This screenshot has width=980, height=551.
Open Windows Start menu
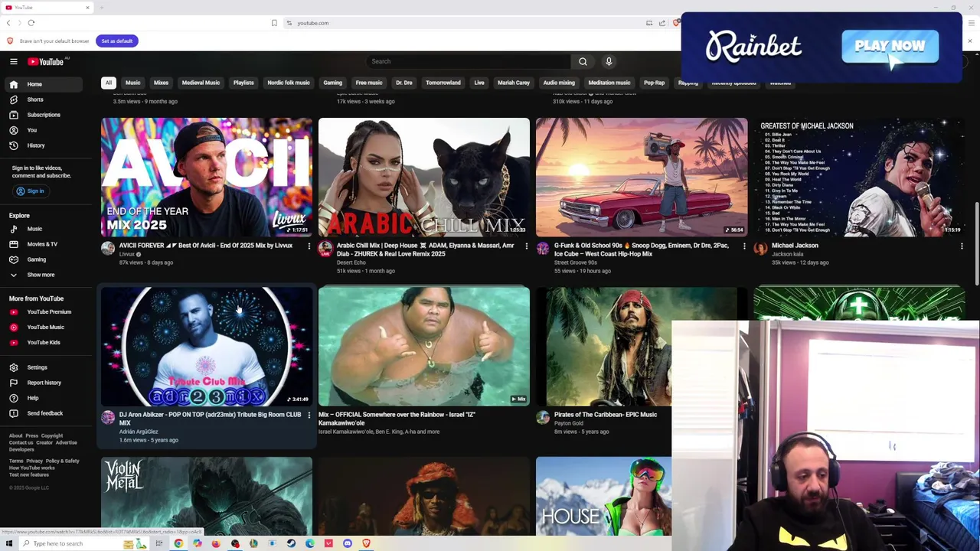9,543
